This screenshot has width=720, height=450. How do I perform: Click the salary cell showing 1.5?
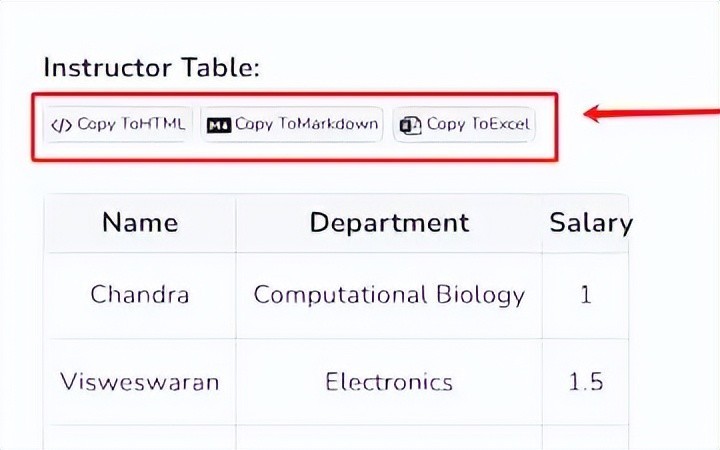586,382
